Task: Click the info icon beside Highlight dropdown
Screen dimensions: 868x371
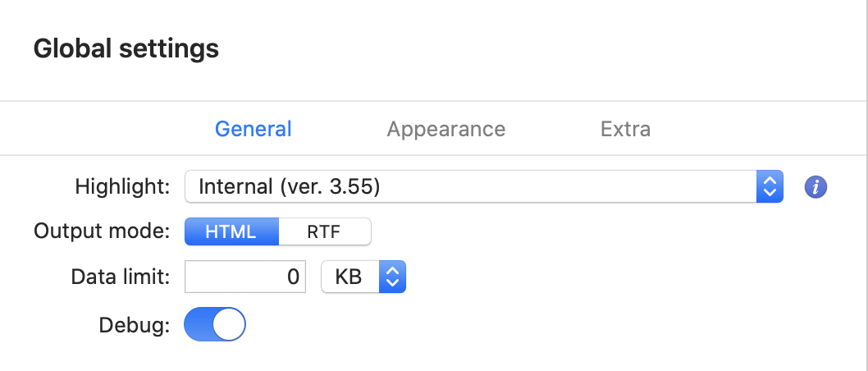Action: pos(815,187)
